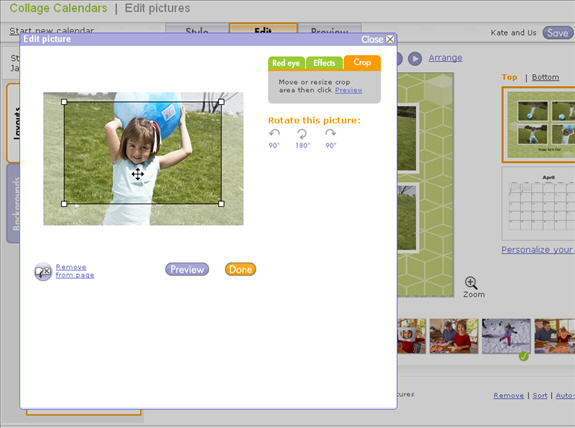575x428 pixels.
Task: Select the Crop tab
Action: [x=362, y=63]
